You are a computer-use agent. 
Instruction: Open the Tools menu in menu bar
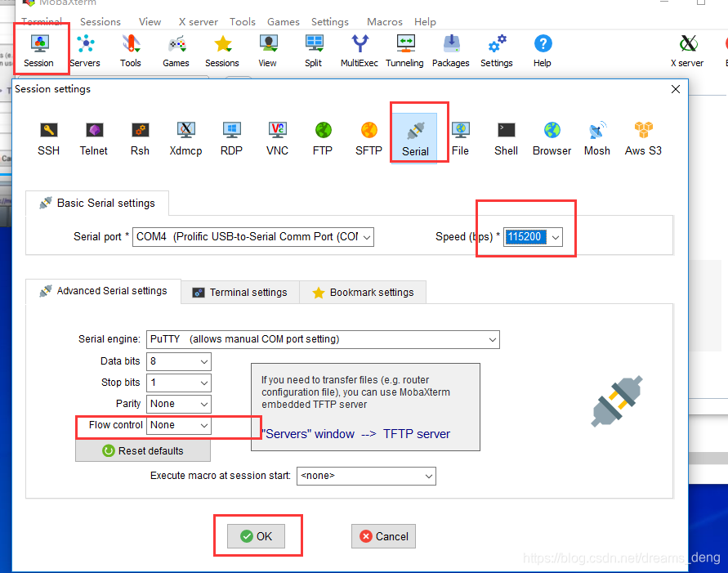pyautogui.click(x=243, y=22)
